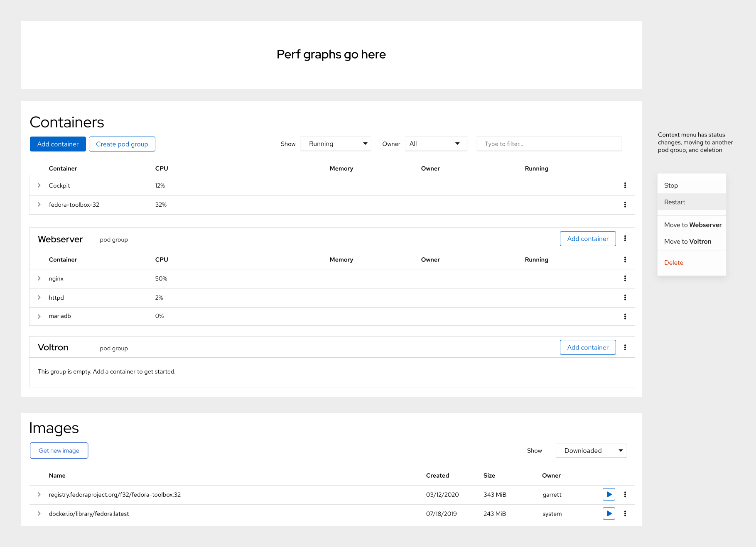Screen dimensions: 756x547
Task: Open the Images Show Downloaded dropdown
Action: pyautogui.click(x=591, y=451)
